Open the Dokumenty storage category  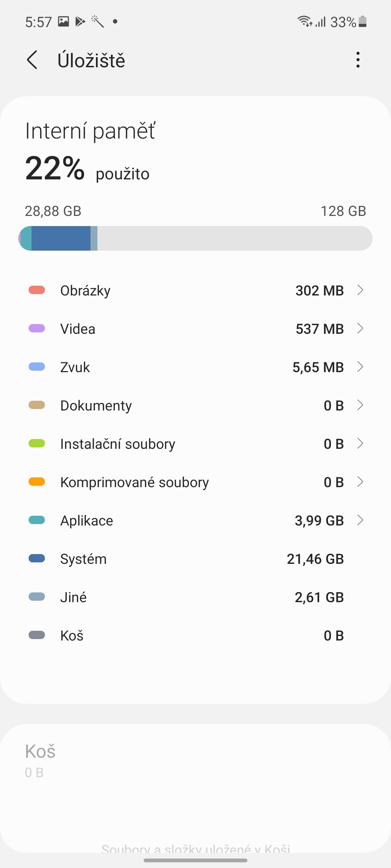tap(195, 405)
